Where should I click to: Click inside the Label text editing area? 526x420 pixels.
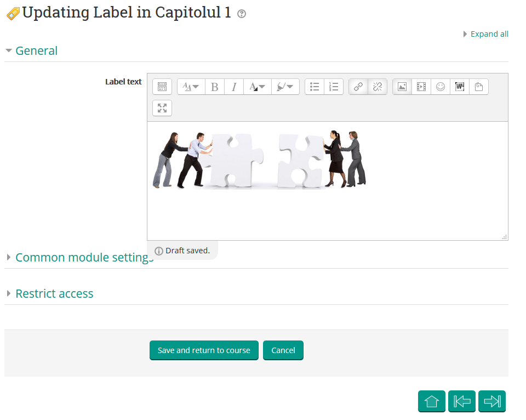(329, 214)
